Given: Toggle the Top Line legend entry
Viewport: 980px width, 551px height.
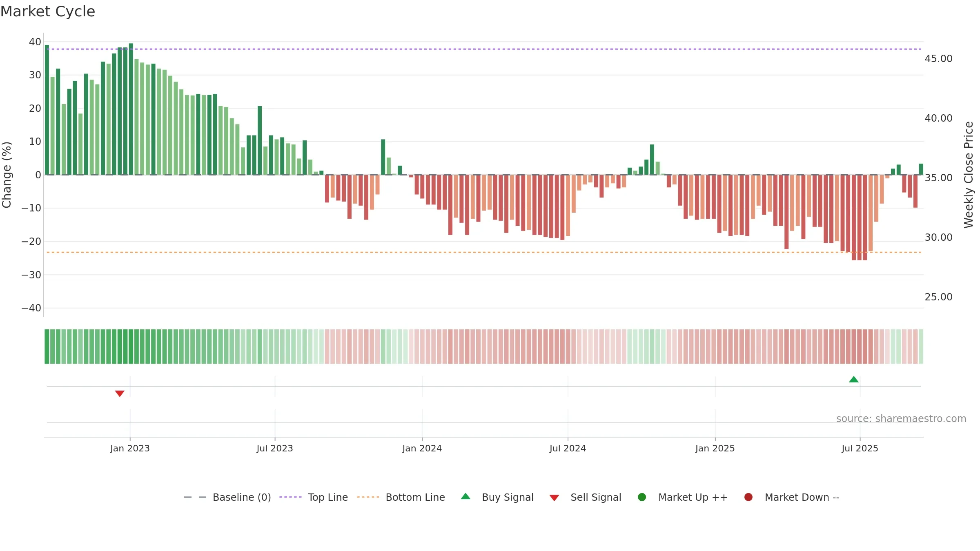Looking at the screenshot, I should (314, 497).
